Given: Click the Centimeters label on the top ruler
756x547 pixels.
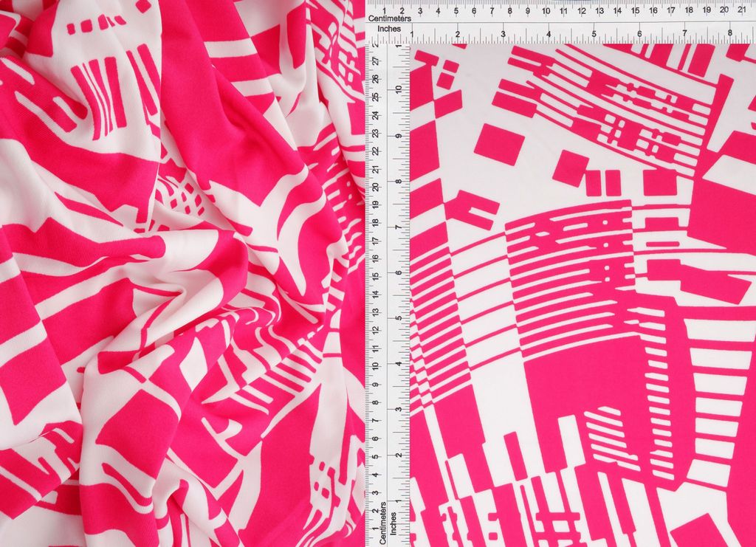Looking at the screenshot, I should pyautogui.click(x=389, y=18).
